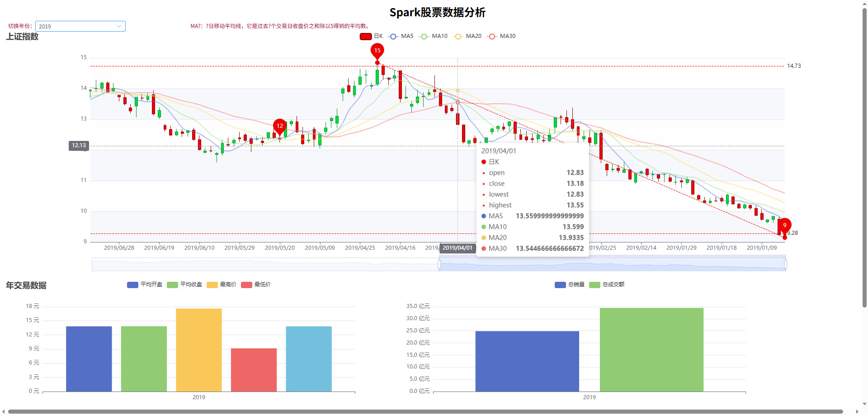
Task: Click the blue 平均开盘 bar for 2019
Action: [89, 359]
